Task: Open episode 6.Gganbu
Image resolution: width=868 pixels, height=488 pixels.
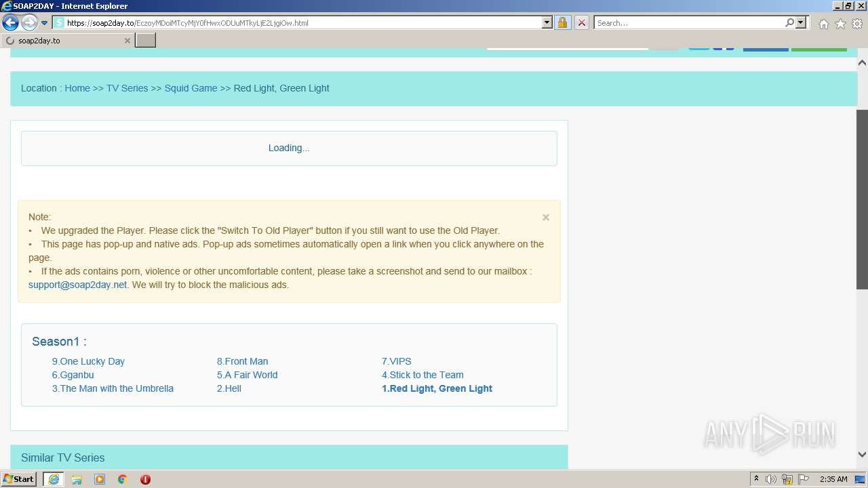Action: [x=73, y=375]
